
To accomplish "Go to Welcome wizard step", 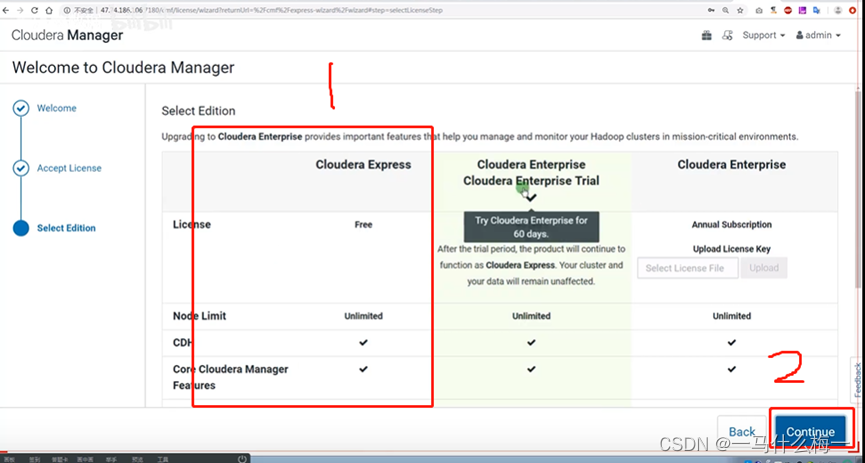I will coord(56,108).
